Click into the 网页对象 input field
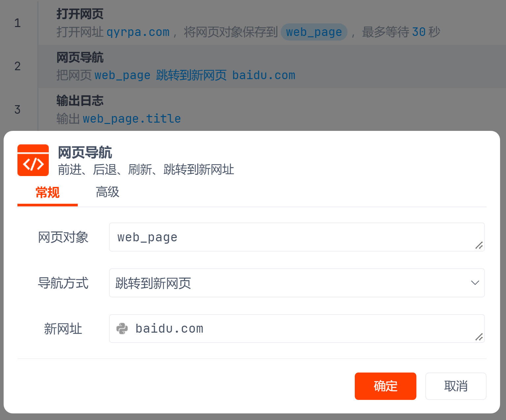Screen dimensions: 506x420 [x=290, y=237]
